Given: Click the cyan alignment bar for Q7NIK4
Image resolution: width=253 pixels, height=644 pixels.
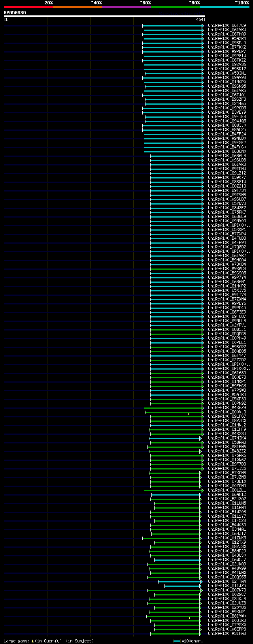Looking at the screenshot, I should [175, 438].
